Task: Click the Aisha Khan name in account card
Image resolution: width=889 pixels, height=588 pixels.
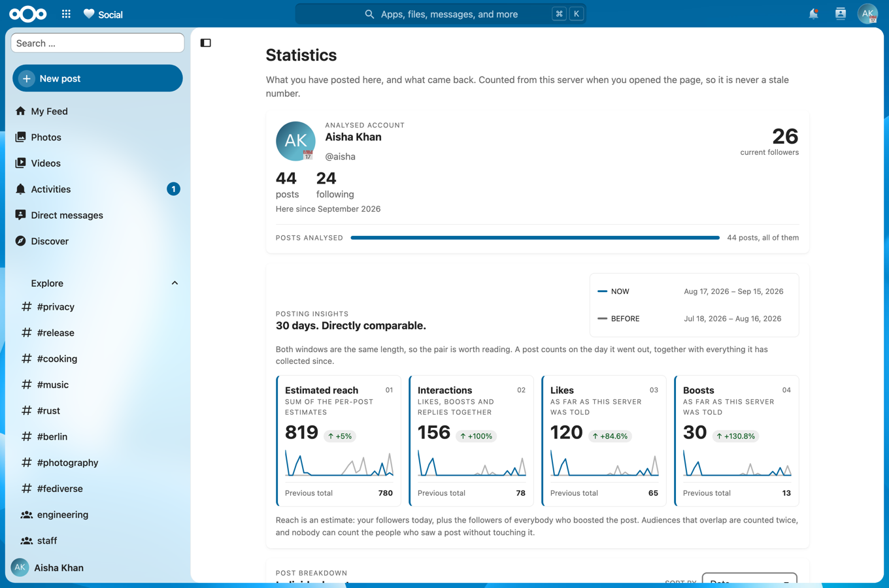Action: (354, 137)
